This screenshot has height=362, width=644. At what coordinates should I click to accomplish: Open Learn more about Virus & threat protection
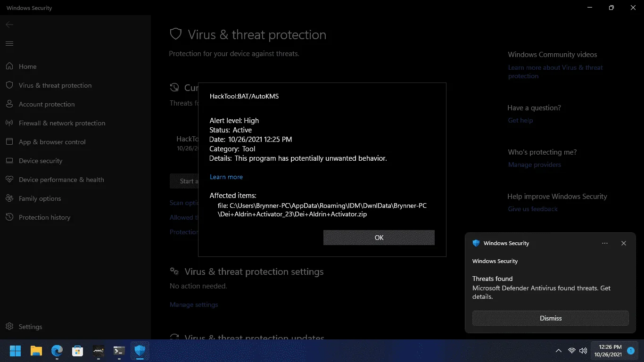tap(555, 72)
